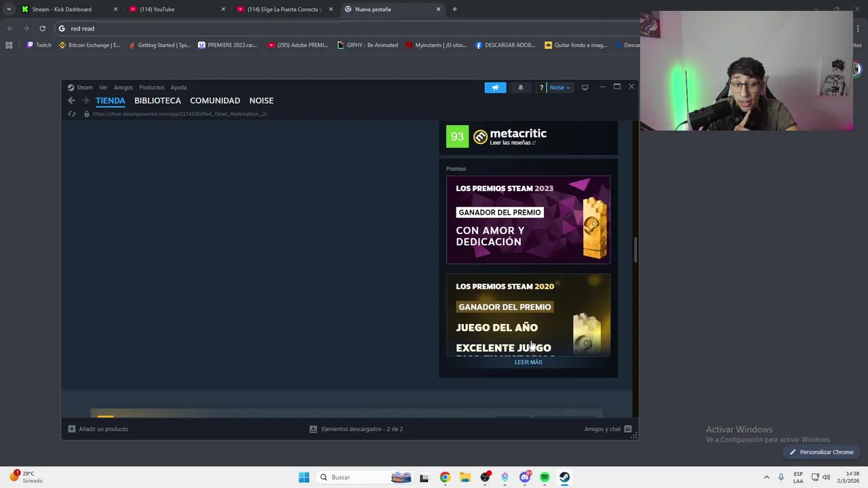Screen dimensions: 868x488
Task: Click Añadir un producto
Action: pyautogui.click(x=98, y=429)
